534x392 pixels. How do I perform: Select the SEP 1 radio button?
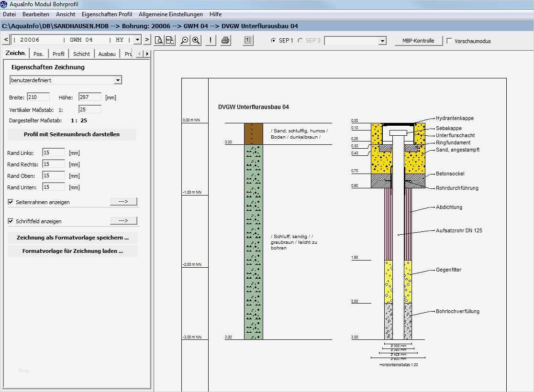(x=274, y=41)
